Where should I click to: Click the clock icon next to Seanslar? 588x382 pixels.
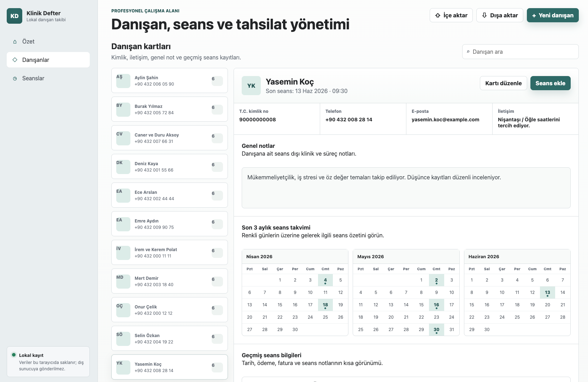15,79
